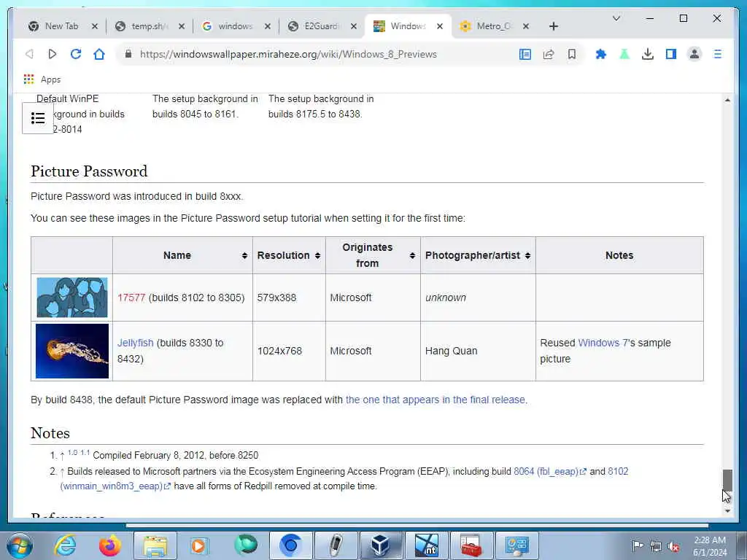Click the page scroll-down arrow
Image resolution: width=747 pixels, height=560 pixels.
pos(727,511)
